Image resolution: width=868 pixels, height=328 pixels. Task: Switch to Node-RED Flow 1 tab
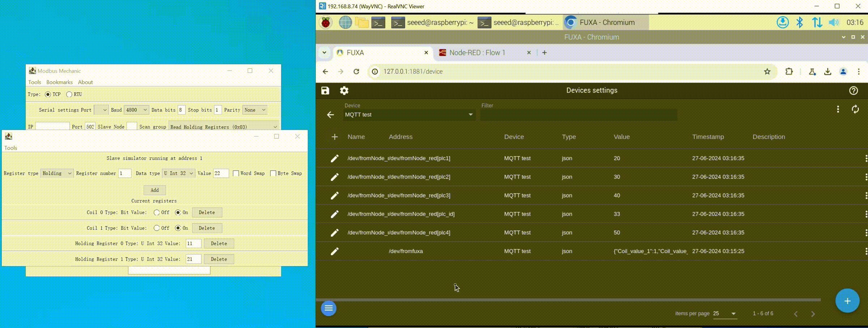click(477, 53)
